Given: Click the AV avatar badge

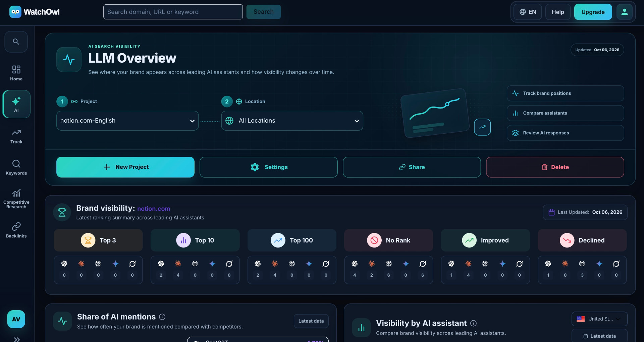Looking at the screenshot, I should click(16, 319).
